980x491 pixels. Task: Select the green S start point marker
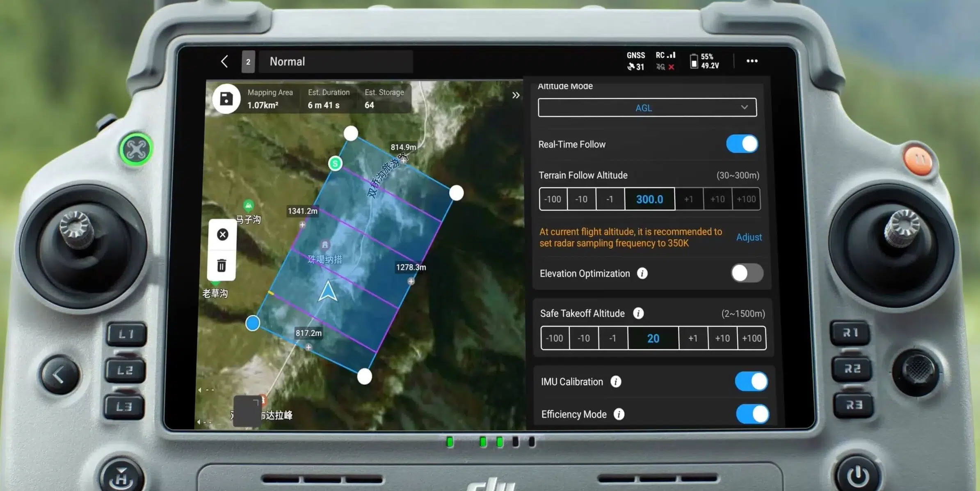coord(335,163)
